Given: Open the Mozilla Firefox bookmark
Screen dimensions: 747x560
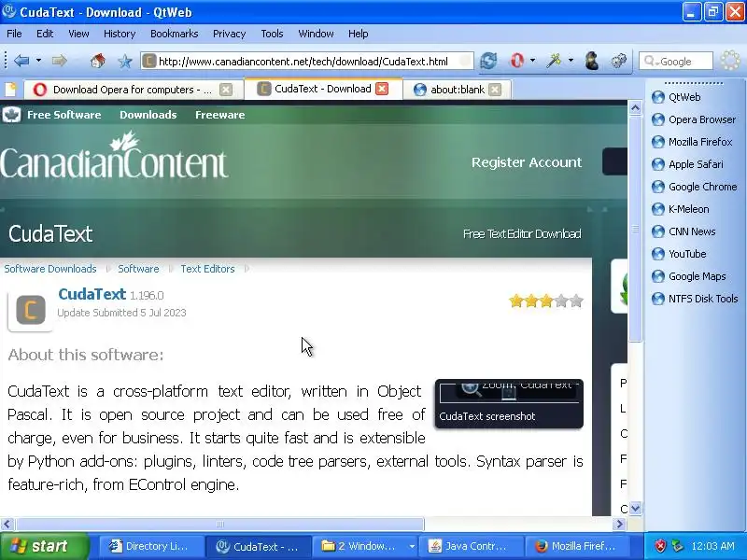Looking at the screenshot, I should point(692,142).
